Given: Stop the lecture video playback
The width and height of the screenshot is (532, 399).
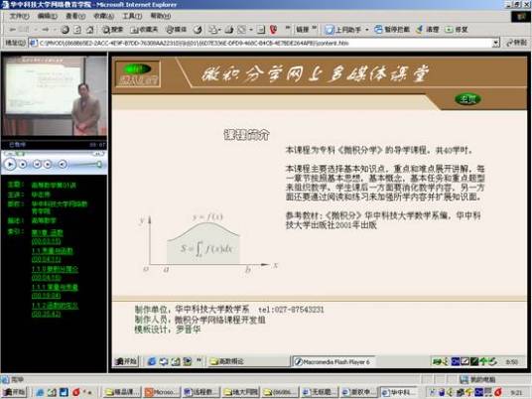Looking at the screenshot, I should tap(23, 165).
